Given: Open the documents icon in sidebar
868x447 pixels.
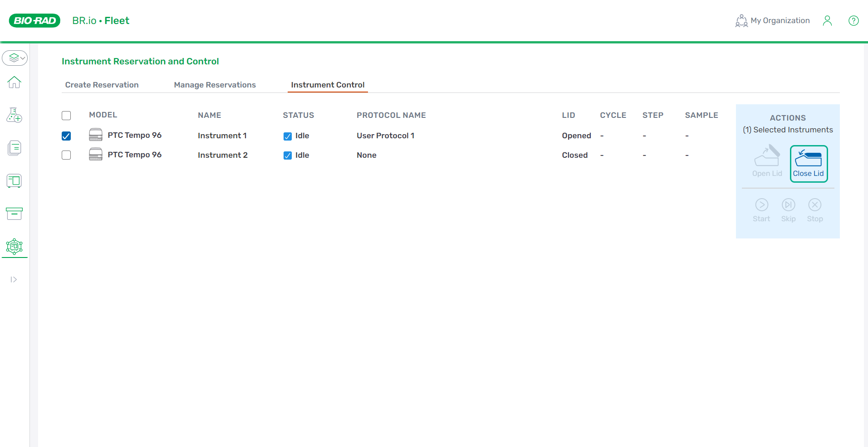Looking at the screenshot, I should 15,148.
